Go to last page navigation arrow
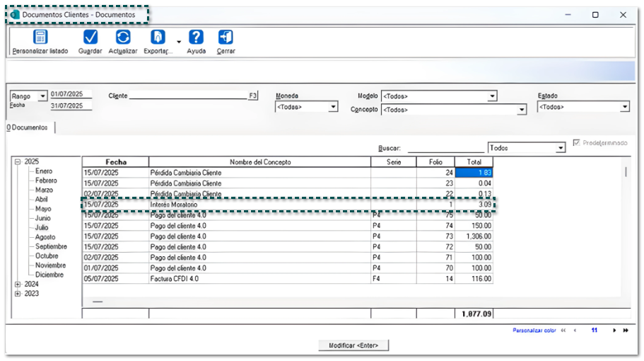Image resolution: width=644 pixels, height=361 pixels. point(626,331)
